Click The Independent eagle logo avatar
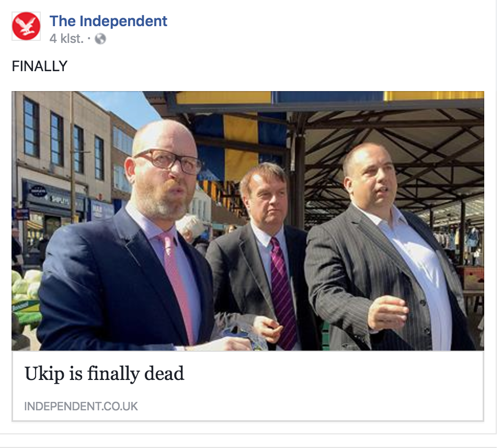 (x=26, y=26)
